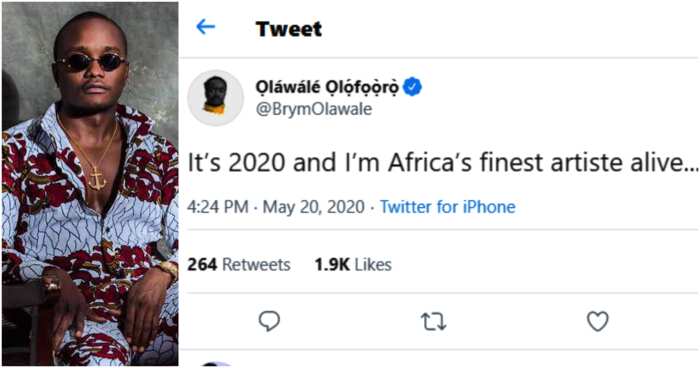This screenshot has height=368, width=700.
Task: Click the 4:24 PM timestamp
Action: click(x=217, y=207)
